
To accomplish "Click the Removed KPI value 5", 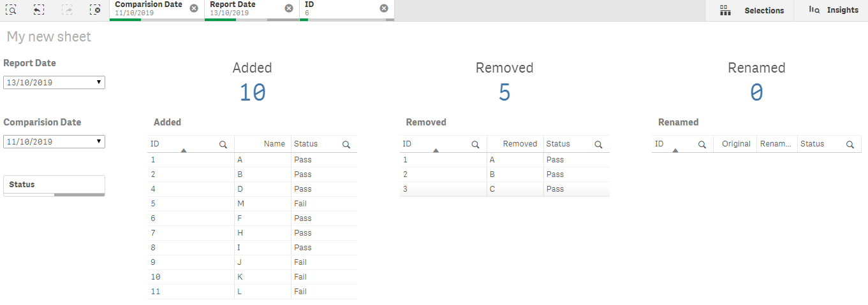I will [504, 93].
